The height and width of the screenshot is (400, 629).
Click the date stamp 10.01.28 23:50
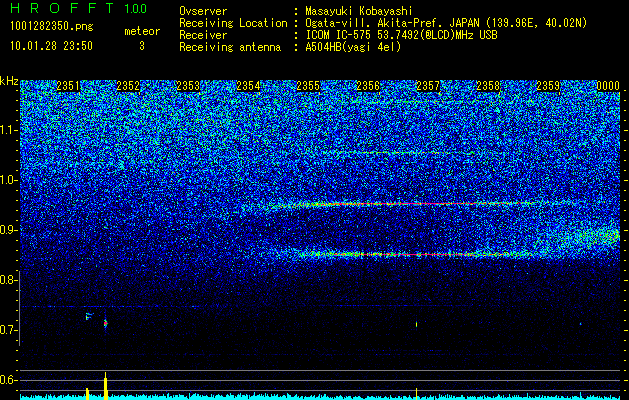tap(51, 46)
